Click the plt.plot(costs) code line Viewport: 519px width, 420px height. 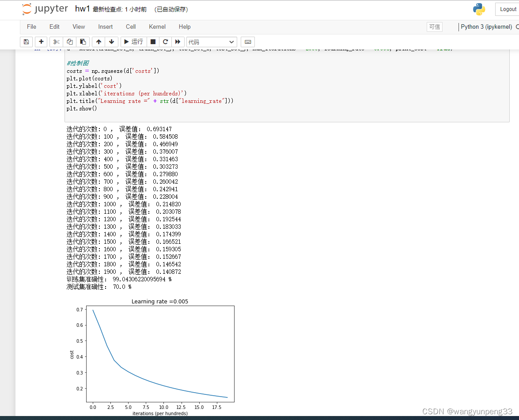tap(89, 79)
